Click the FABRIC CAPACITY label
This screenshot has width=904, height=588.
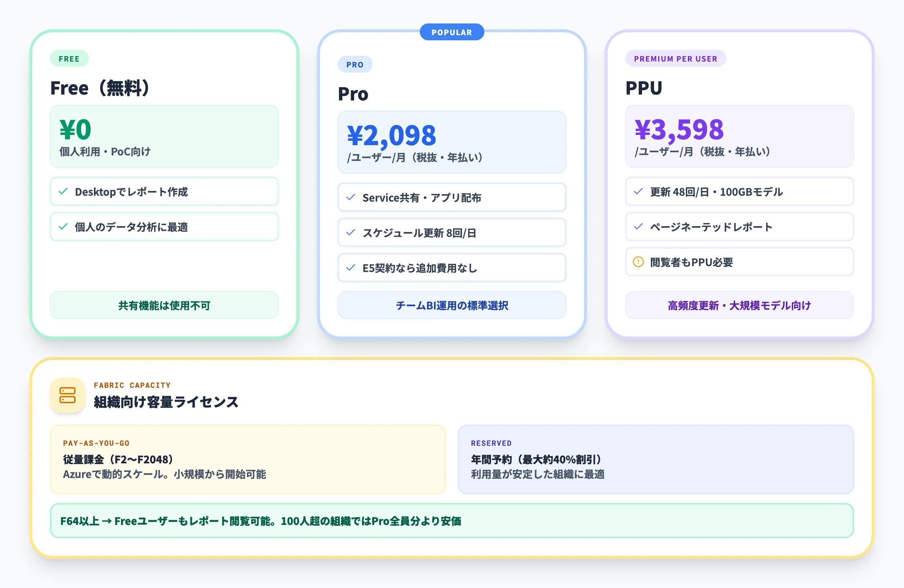pyautogui.click(x=132, y=385)
